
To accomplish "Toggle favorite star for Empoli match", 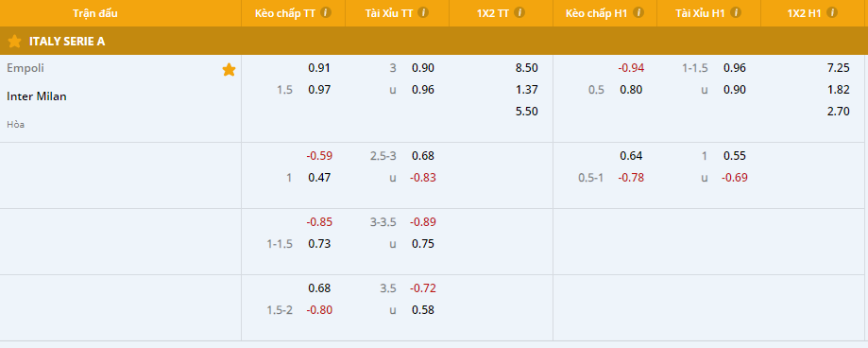I will [x=229, y=70].
